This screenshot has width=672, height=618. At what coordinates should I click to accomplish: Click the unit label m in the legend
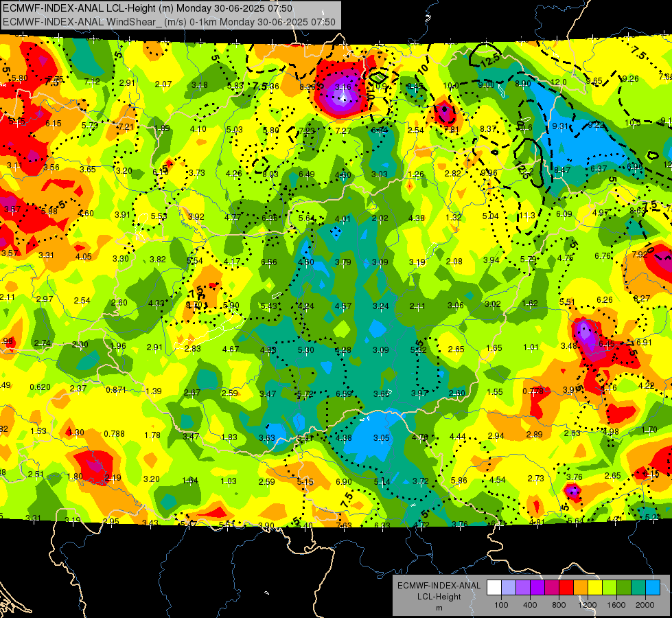(439, 608)
